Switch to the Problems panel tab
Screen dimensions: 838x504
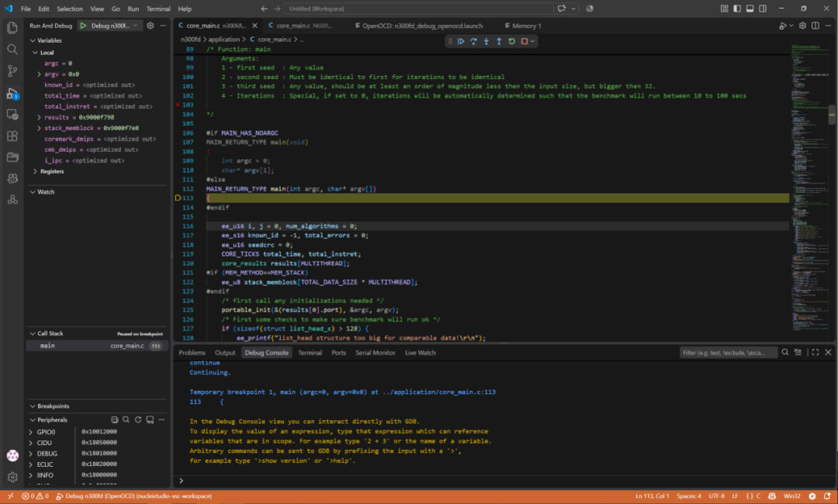192,352
